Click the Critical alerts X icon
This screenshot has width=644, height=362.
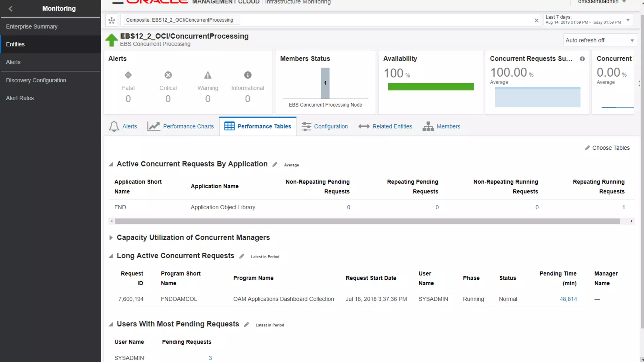tap(168, 75)
